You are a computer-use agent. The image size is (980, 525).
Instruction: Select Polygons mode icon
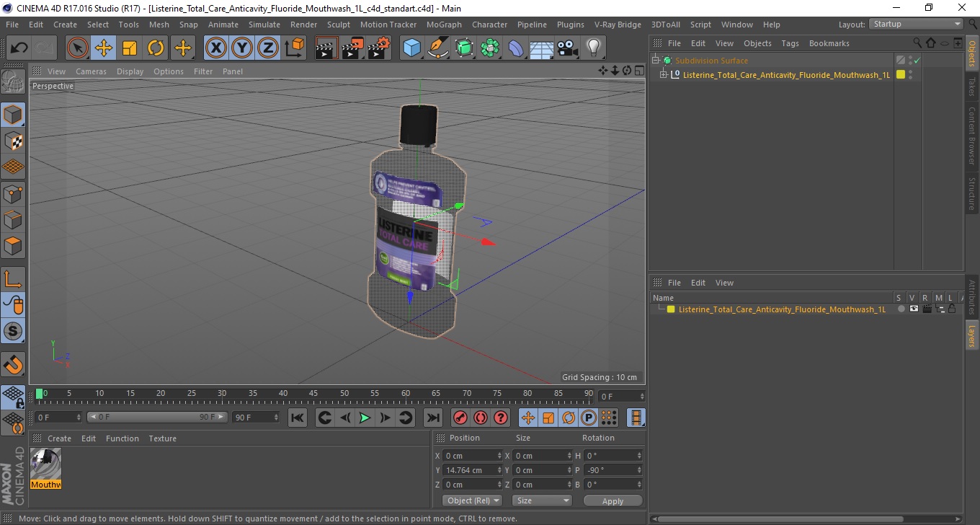click(13, 245)
